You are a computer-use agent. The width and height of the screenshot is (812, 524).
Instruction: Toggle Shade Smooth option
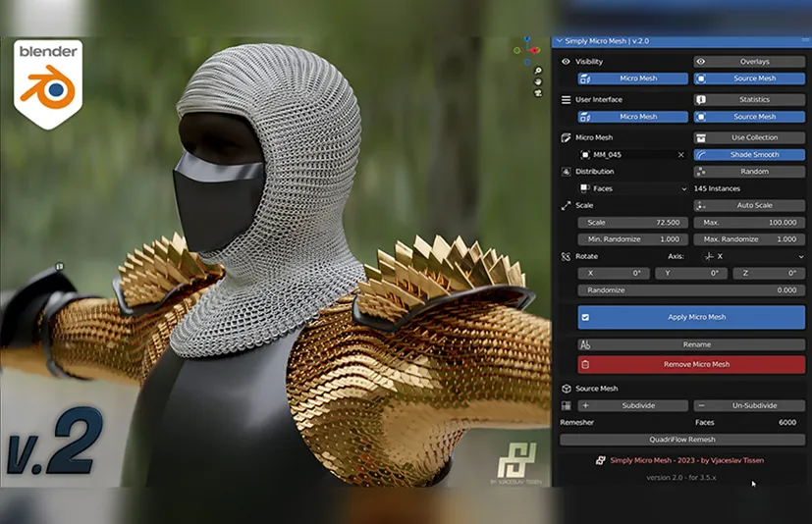(x=749, y=154)
